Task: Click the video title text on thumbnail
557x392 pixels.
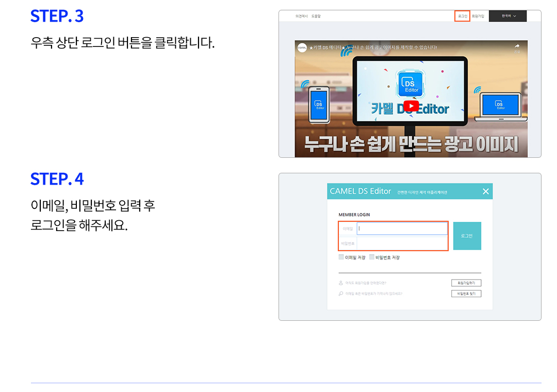Action: [x=373, y=47]
